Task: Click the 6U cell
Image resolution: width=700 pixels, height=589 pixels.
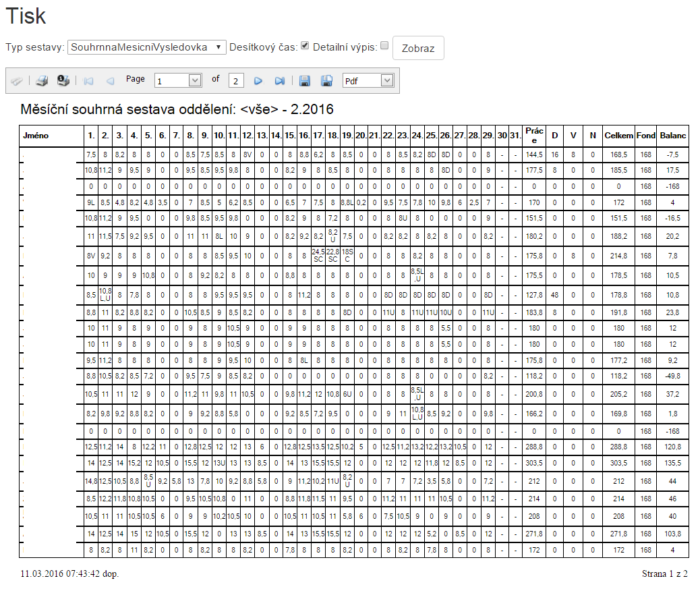Action: pyautogui.click(x=347, y=394)
